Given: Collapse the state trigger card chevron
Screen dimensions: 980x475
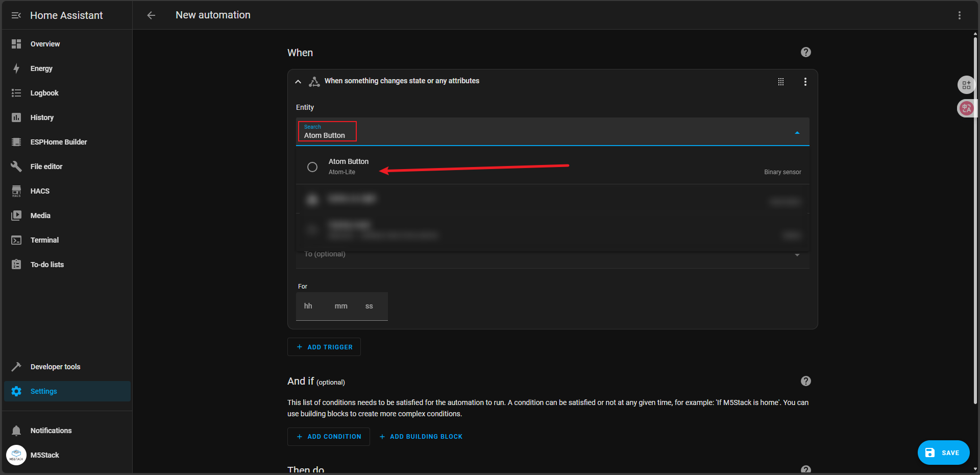Looking at the screenshot, I should pyautogui.click(x=298, y=82).
